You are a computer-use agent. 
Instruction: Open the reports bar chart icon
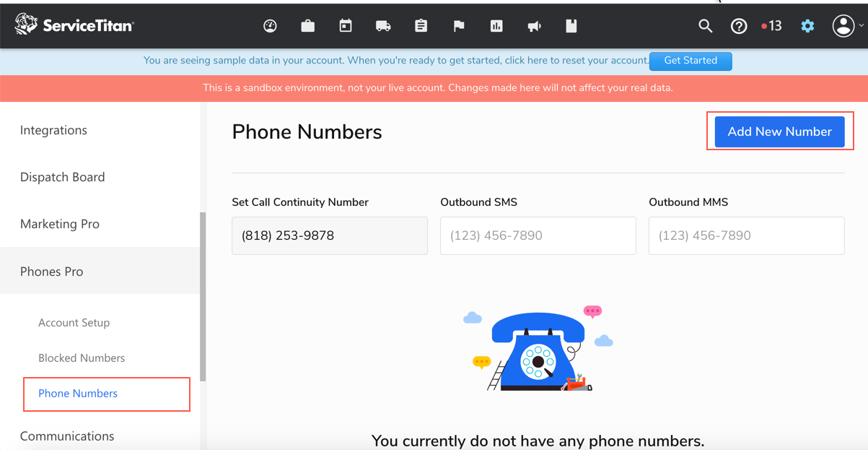coord(496,26)
